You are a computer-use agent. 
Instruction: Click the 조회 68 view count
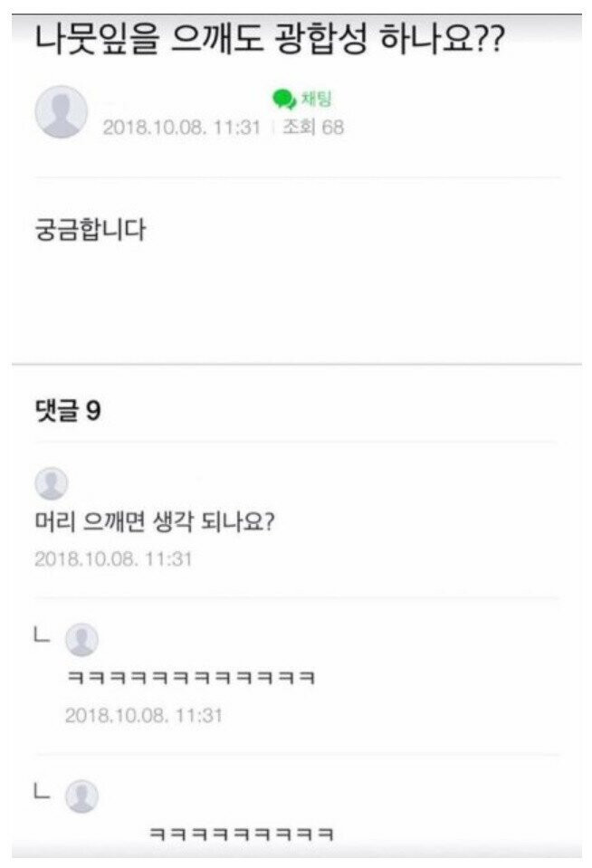tap(313, 128)
